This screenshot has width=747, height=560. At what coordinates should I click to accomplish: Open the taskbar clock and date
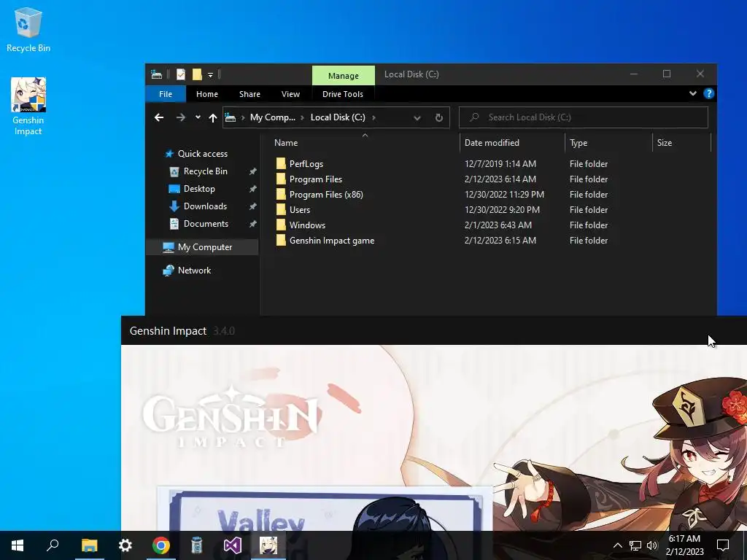click(684, 545)
